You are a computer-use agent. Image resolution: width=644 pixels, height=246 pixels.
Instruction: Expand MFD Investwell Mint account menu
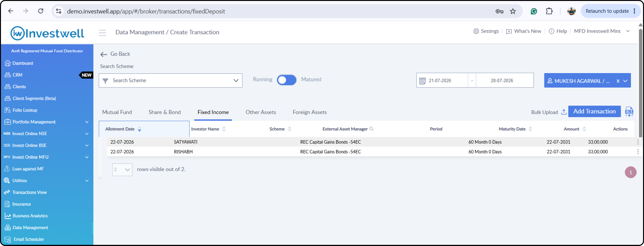coord(602,31)
